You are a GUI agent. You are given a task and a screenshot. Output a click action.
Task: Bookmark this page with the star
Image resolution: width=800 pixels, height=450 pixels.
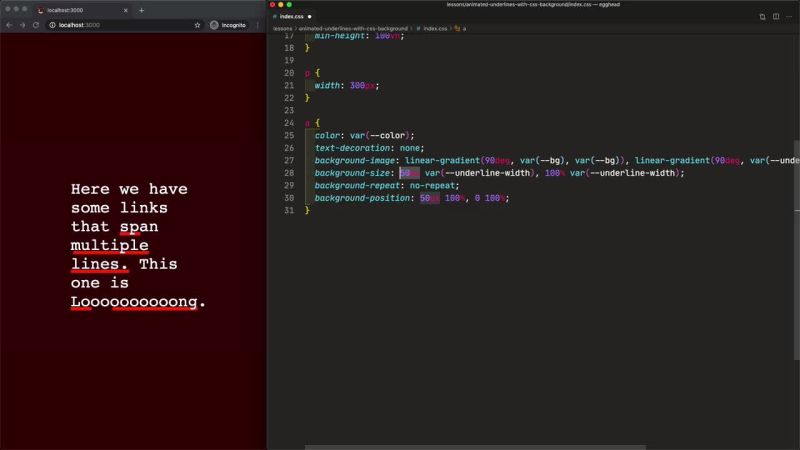[197, 25]
